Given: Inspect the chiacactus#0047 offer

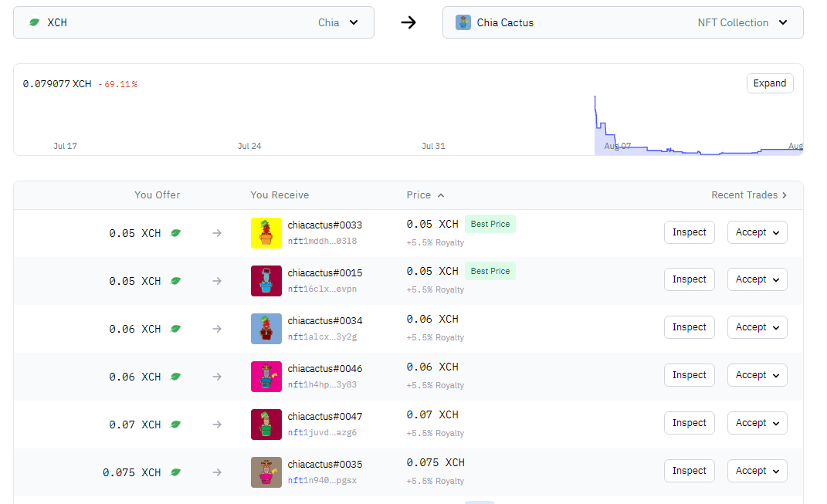Looking at the screenshot, I should click(x=690, y=423).
